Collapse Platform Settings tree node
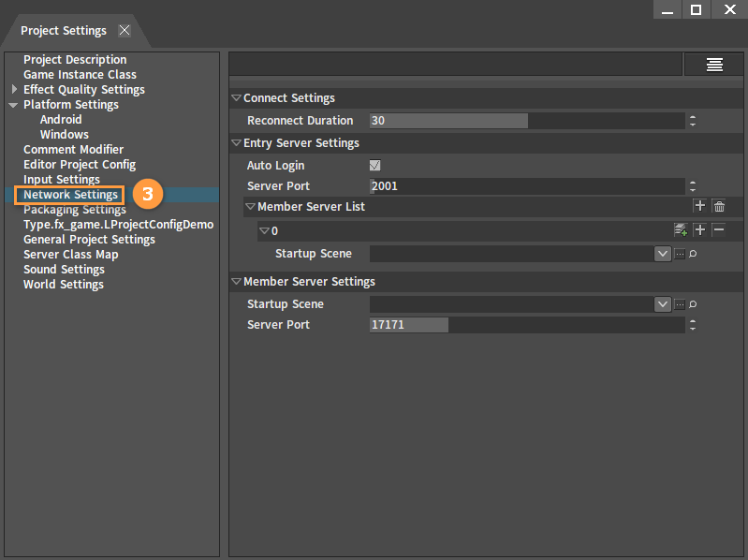 [x=13, y=105]
